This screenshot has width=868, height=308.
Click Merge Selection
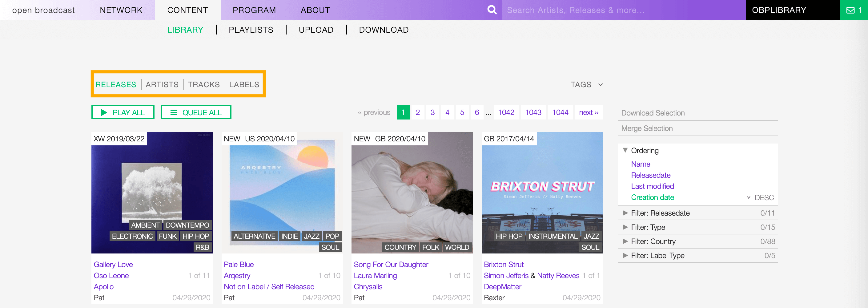tap(697, 128)
